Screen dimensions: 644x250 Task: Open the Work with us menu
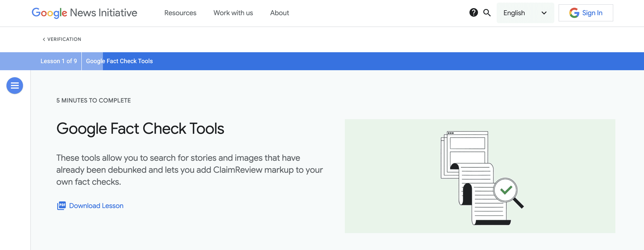(x=233, y=13)
